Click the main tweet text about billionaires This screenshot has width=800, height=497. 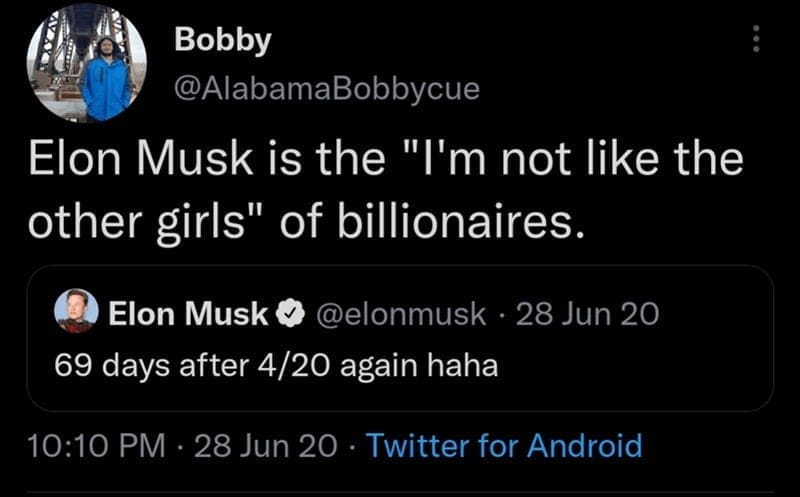[x=385, y=190]
